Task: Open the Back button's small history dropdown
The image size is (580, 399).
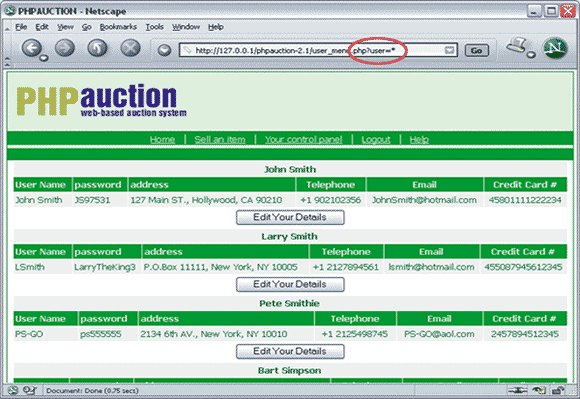Action: [44, 58]
